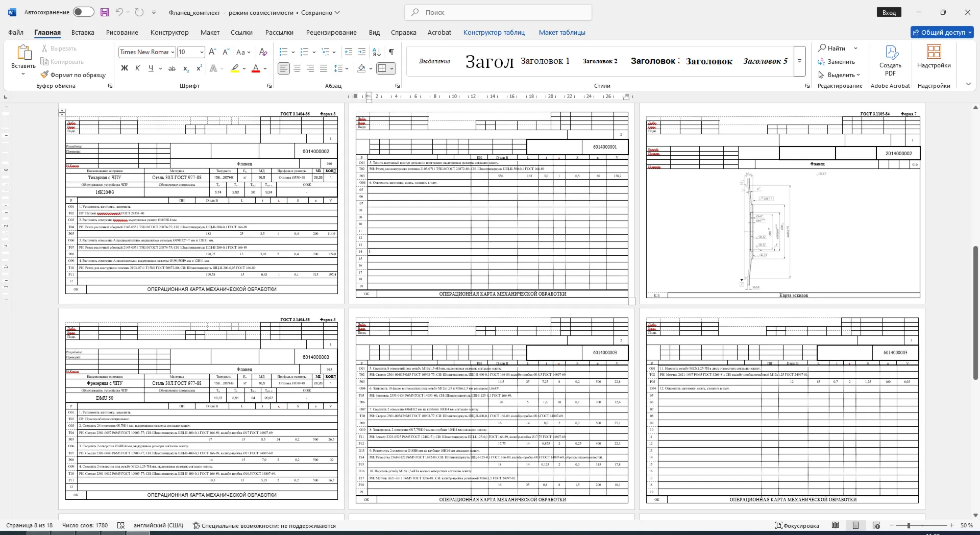Click the sort A-Z icon
This screenshot has height=535, width=980.
pos(377,52)
